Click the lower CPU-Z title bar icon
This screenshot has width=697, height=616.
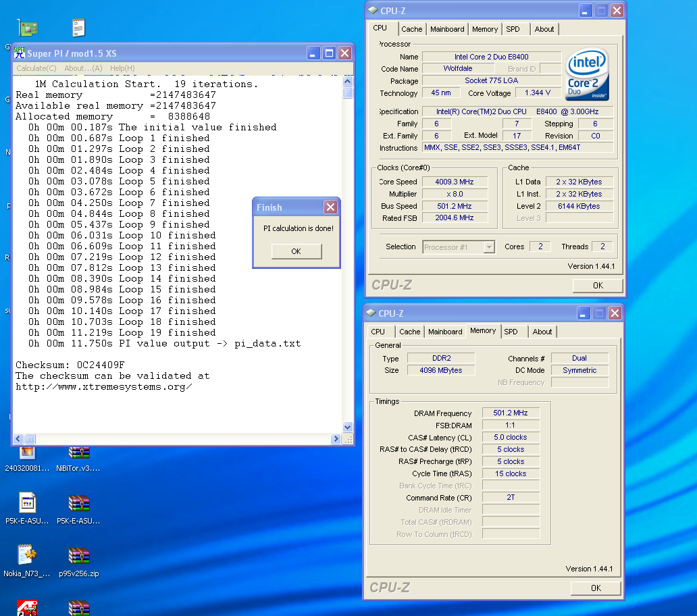[x=371, y=313]
